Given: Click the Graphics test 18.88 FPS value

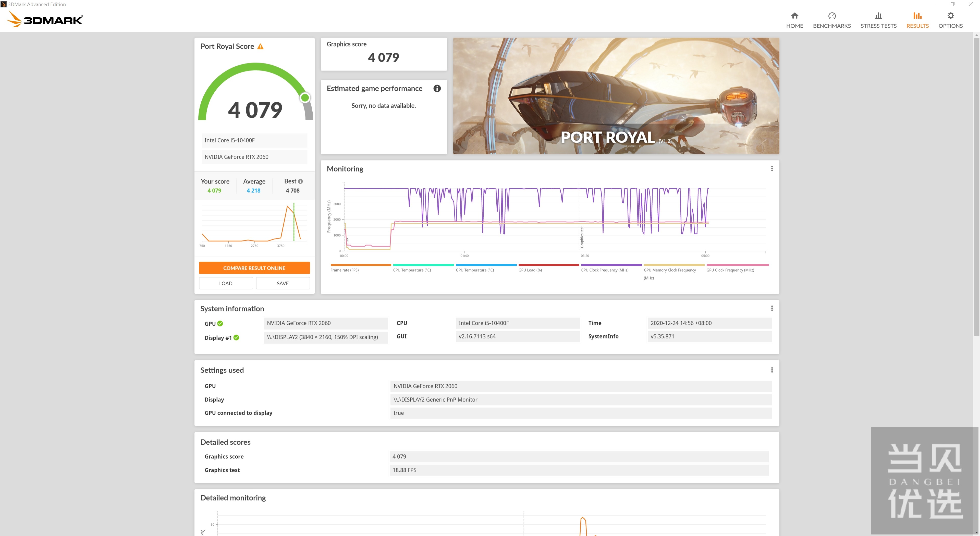Looking at the screenshot, I should [x=579, y=470].
